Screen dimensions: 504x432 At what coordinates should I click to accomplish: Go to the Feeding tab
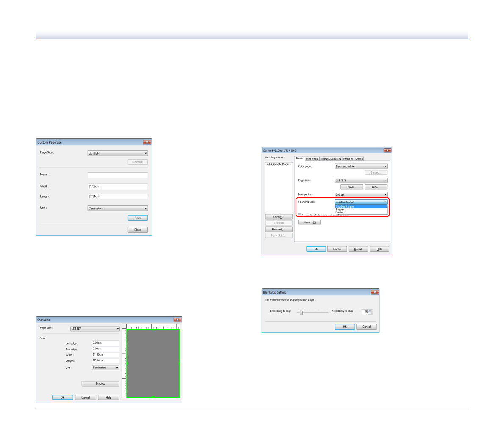[x=348, y=159]
